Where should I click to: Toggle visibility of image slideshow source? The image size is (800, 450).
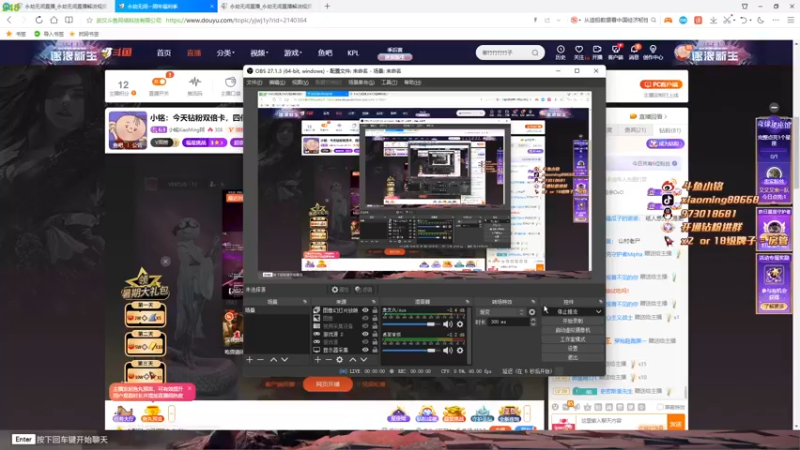[x=365, y=310]
